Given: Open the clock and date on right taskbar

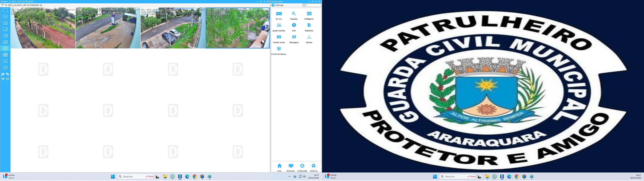Looking at the screenshot, I should [x=635, y=177].
